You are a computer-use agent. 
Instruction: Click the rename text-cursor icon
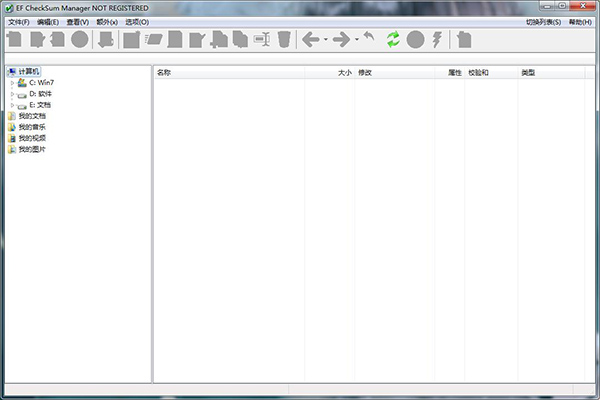coord(262,39)
